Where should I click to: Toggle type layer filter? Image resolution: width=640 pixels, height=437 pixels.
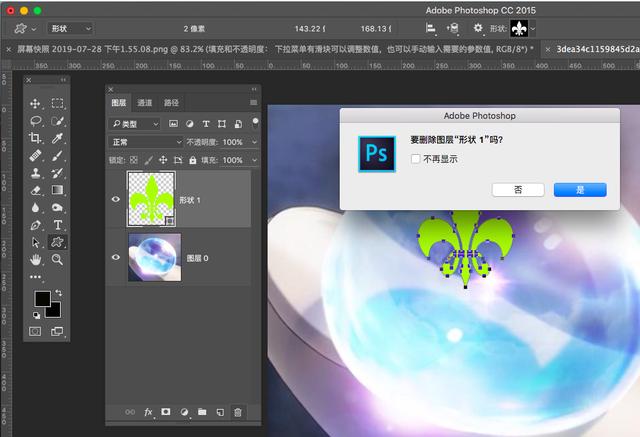pos(206,124)
